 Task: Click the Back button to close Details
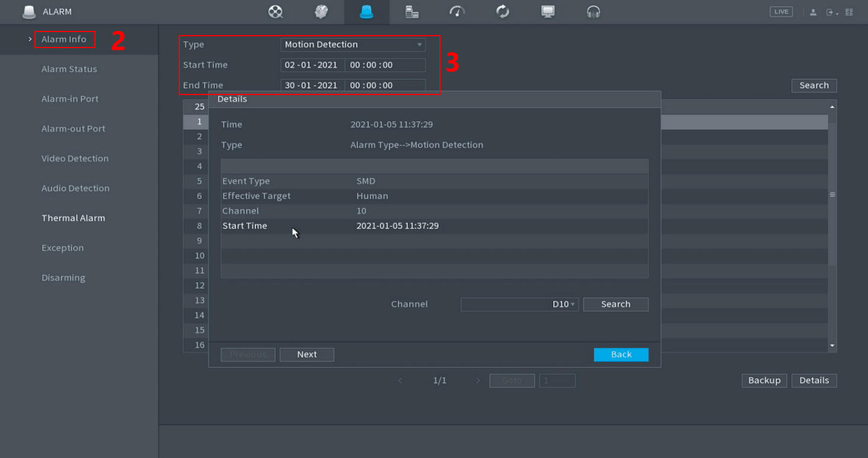pos(621,354)
